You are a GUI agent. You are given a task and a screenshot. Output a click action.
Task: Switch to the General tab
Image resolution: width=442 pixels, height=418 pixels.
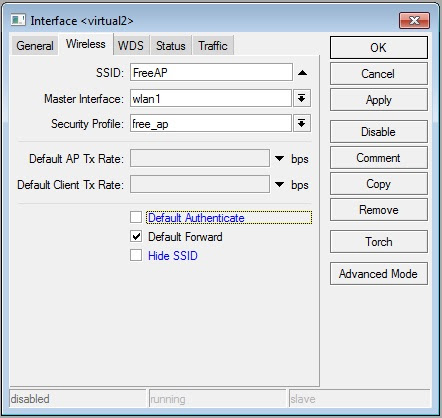[35, 46]
